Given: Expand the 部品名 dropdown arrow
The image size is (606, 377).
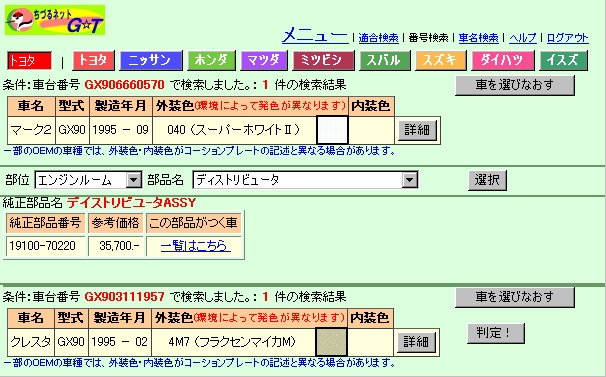Looking at the screenshot, I should point(410,180).
